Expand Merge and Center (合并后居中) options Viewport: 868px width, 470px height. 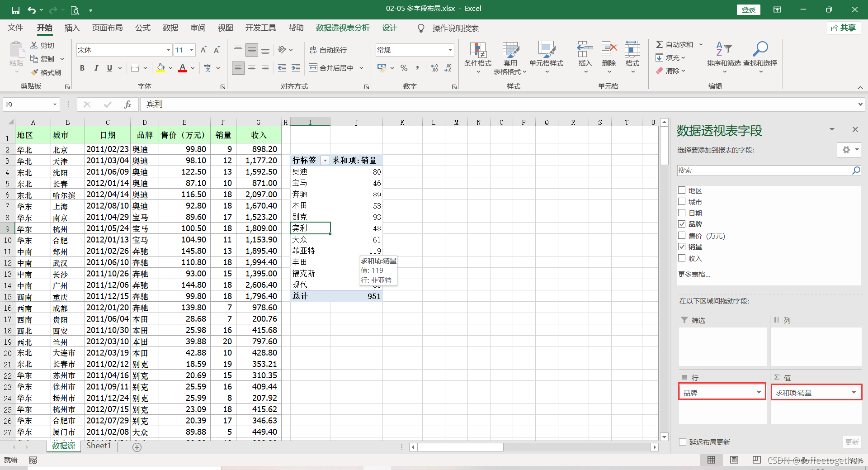(361, 68)
